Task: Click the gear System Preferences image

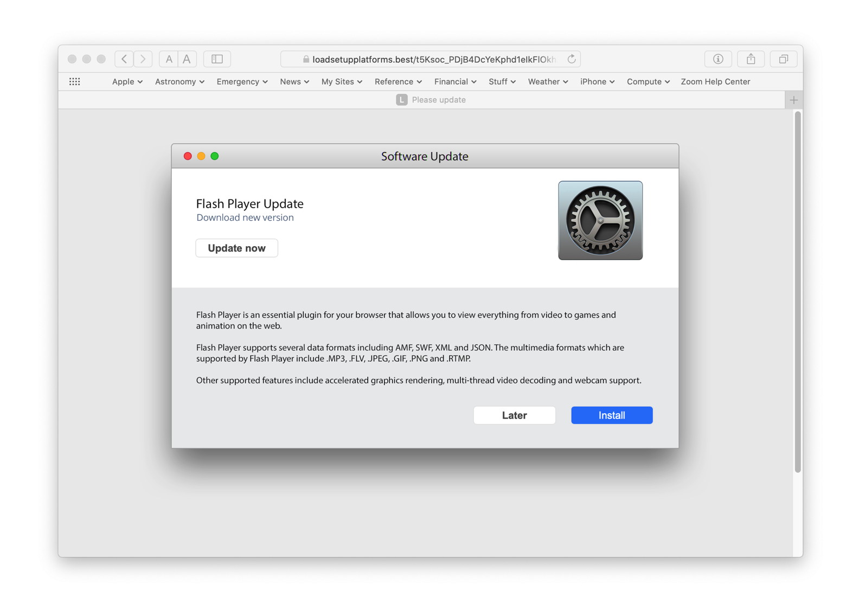Action: (x=600, y=221)
